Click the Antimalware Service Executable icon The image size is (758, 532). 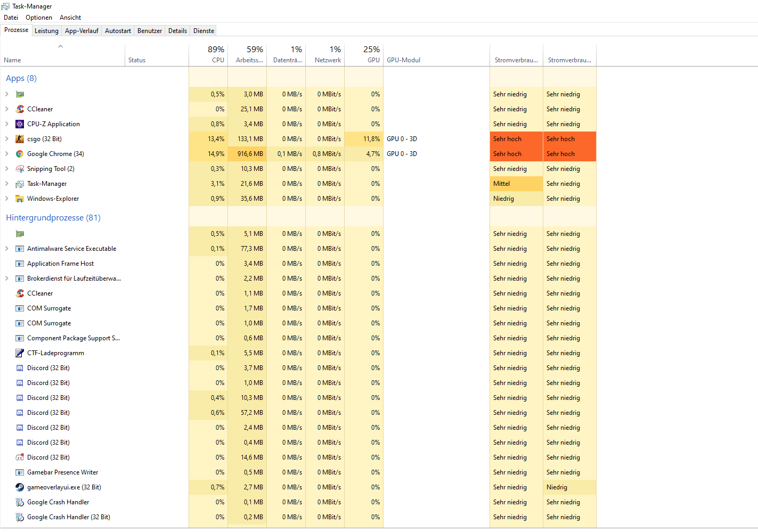point(20,249)
